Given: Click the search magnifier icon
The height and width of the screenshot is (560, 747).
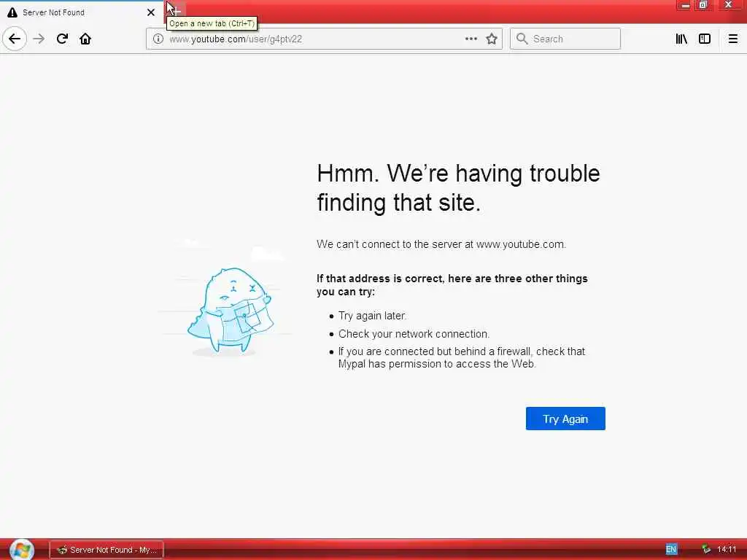Looking at the screenshot, I should (522, 39).
